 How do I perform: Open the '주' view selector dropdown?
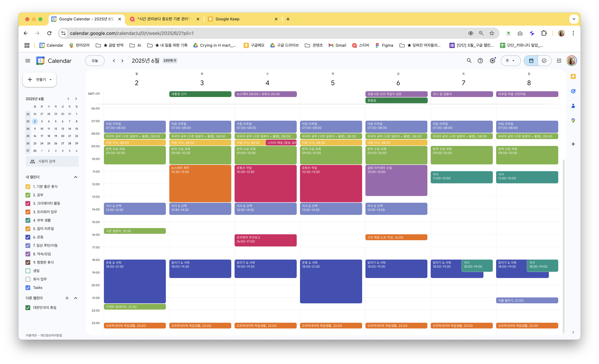click(511, 61)
